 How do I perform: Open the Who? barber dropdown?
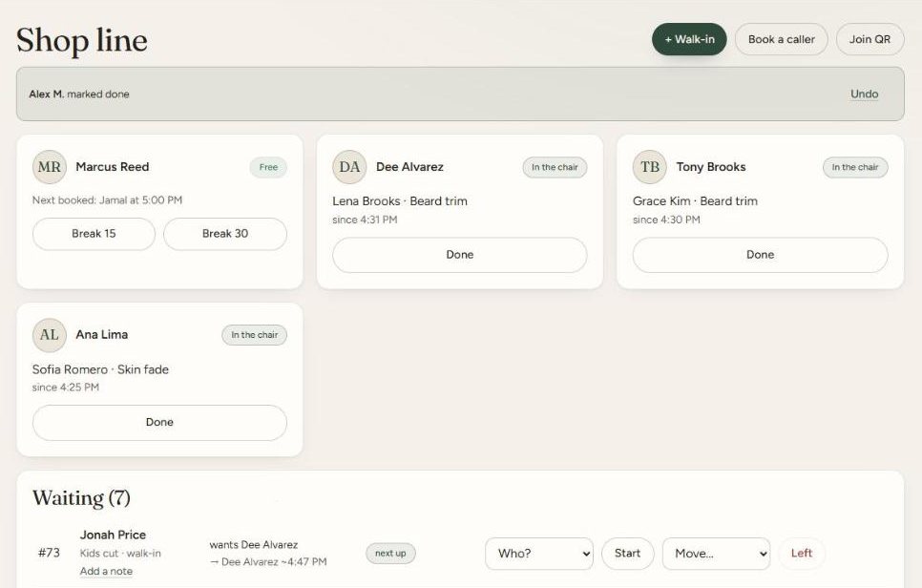tap(539, 554)
